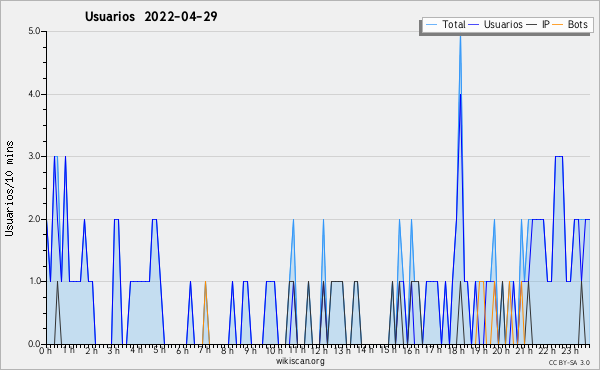The height and width of the screenshot is (370, 600).
Task: Click the orange Bots spike near 7 h
Action: 205,313
